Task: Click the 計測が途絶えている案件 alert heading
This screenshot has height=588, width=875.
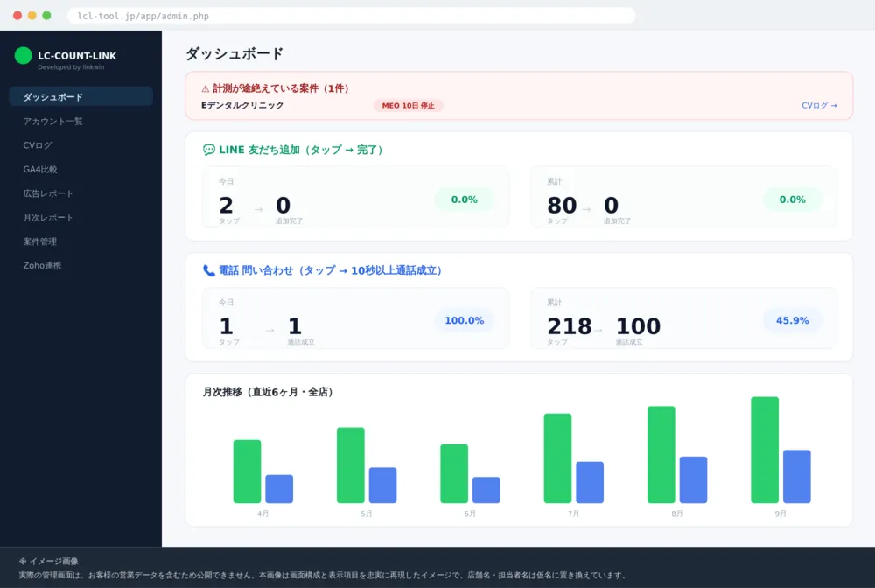Action: click(281, 88)
